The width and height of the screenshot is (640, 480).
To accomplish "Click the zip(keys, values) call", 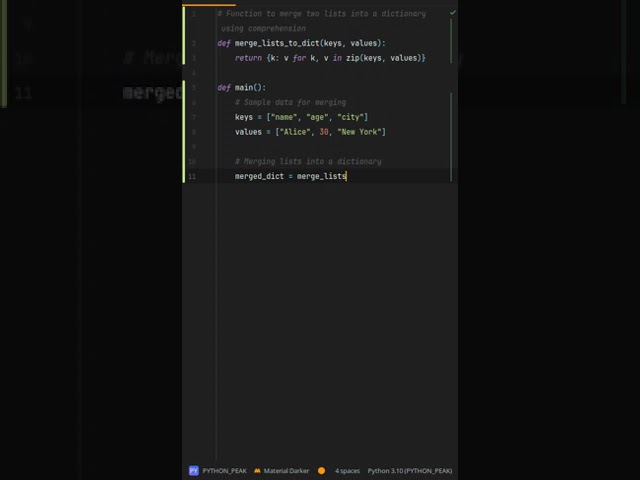I will [x=384, y=58].
